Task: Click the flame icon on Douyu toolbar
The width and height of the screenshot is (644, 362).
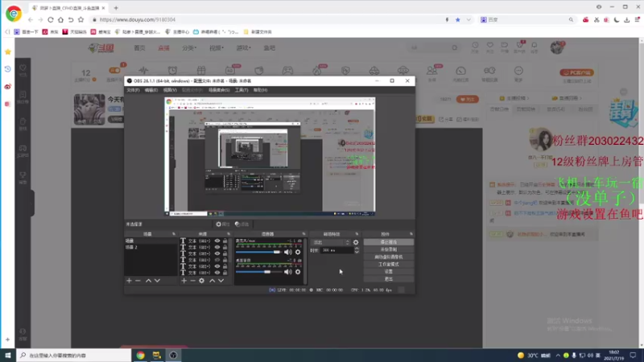Action: (x=317, y=71)
